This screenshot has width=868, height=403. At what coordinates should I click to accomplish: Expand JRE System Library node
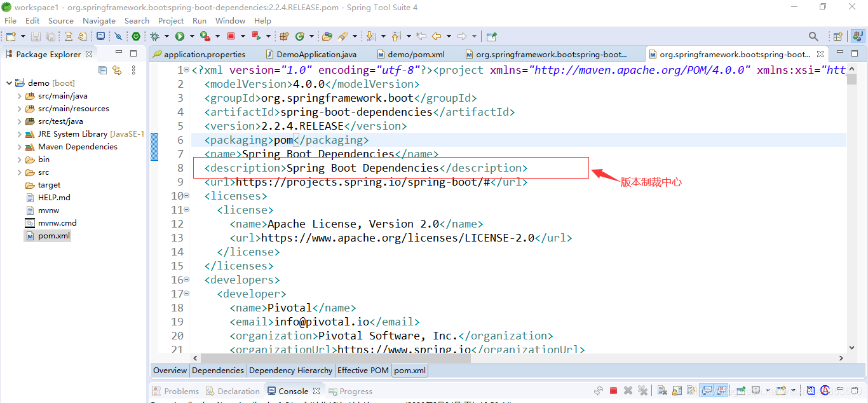click(20, 134)
